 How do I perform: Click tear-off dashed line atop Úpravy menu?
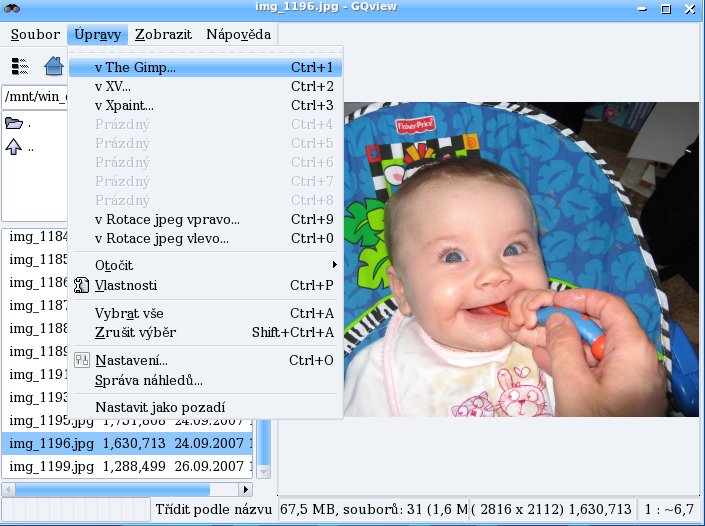click(x=205, y=52)
